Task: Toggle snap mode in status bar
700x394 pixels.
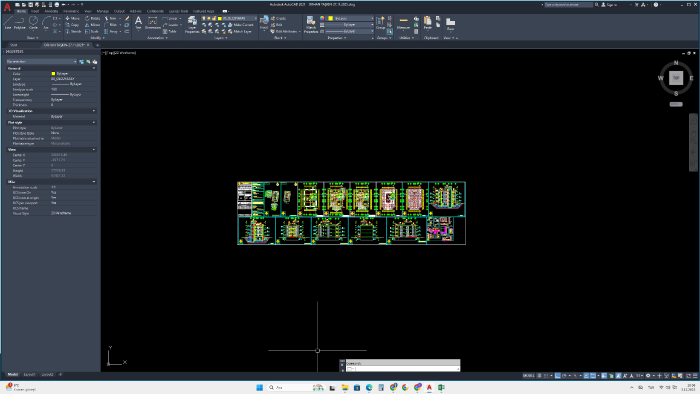Action: click(x=546, y=376)
